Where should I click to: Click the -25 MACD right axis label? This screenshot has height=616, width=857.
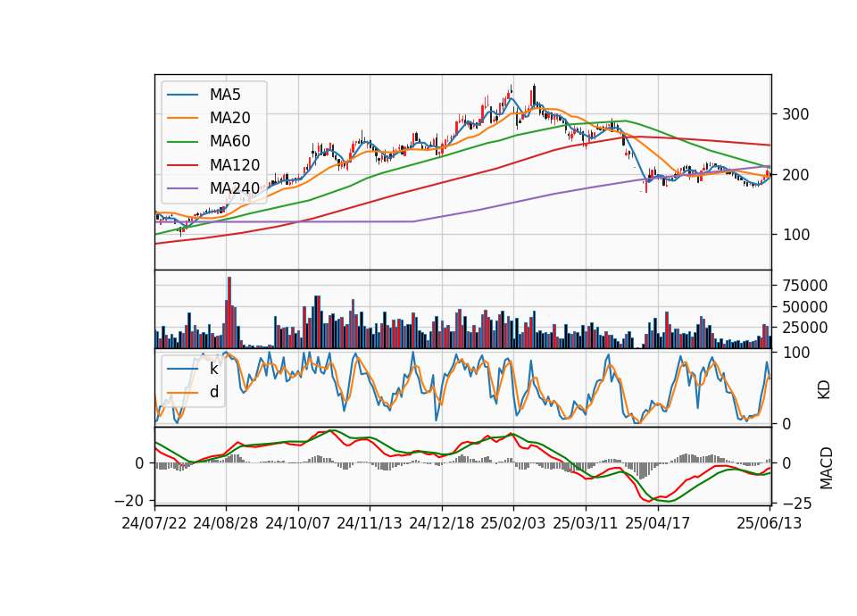[x=797, y=503]
